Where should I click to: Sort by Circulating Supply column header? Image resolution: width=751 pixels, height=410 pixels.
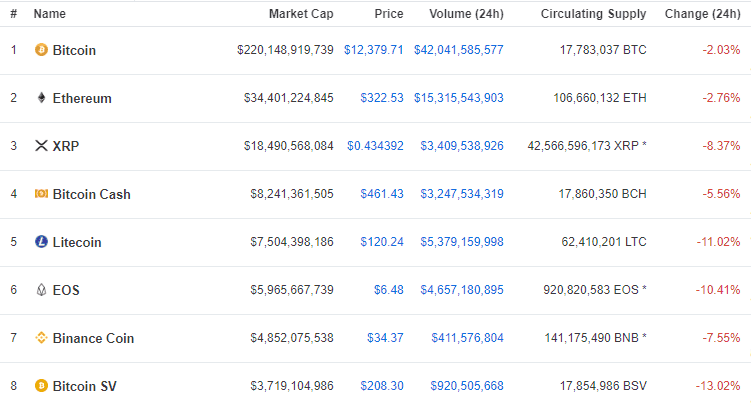click(593, 14)
